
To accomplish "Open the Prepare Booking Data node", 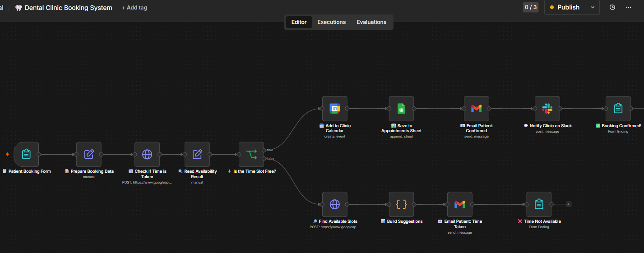I will (x=89, y=154).
